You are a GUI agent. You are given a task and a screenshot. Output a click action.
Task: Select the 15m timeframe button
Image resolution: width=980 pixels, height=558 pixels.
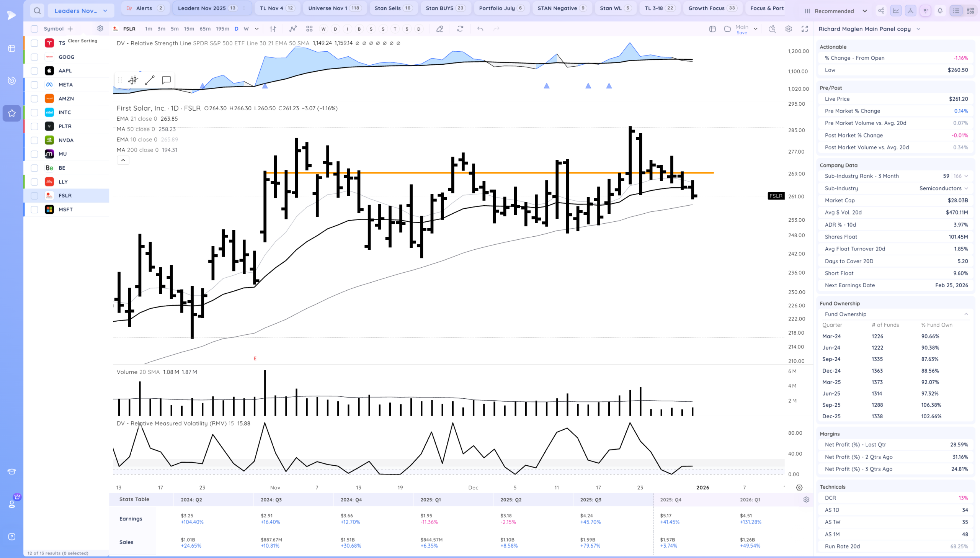point(189,29)
